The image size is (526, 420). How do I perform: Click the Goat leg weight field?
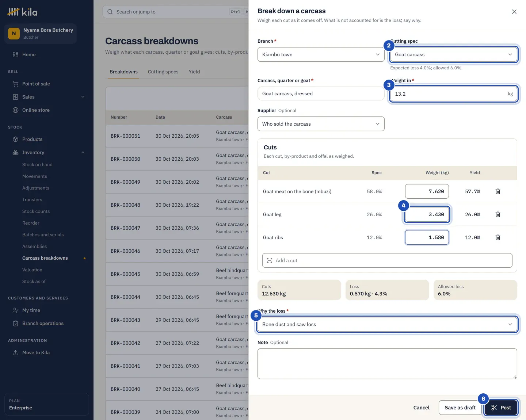427,214
